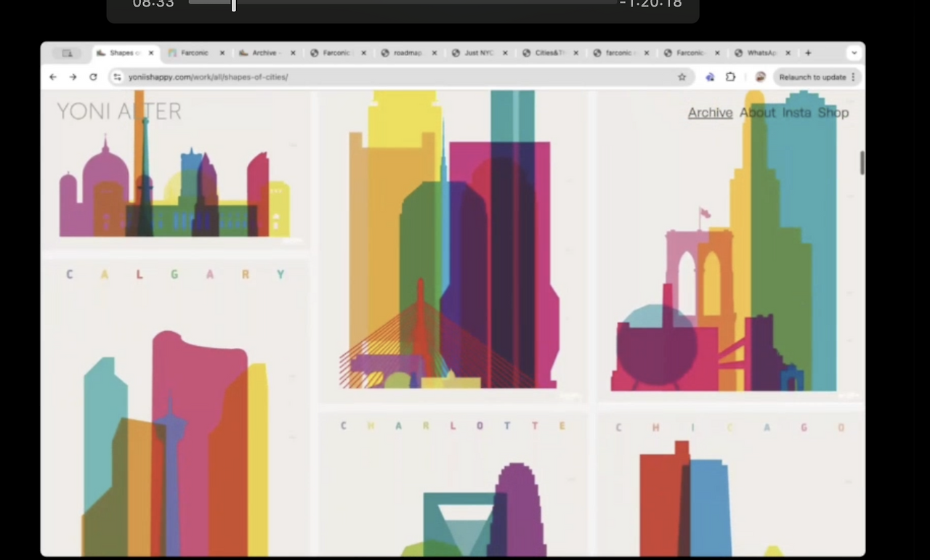Viewport: 930px width, 560px height.
Task: Close the WhatsApp tab
Action: [788, 53]
